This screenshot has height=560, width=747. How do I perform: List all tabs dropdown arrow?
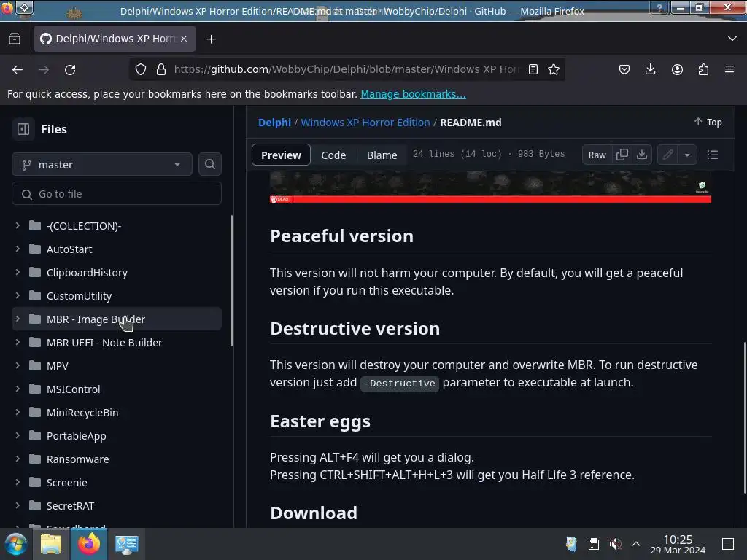(732, 39)
